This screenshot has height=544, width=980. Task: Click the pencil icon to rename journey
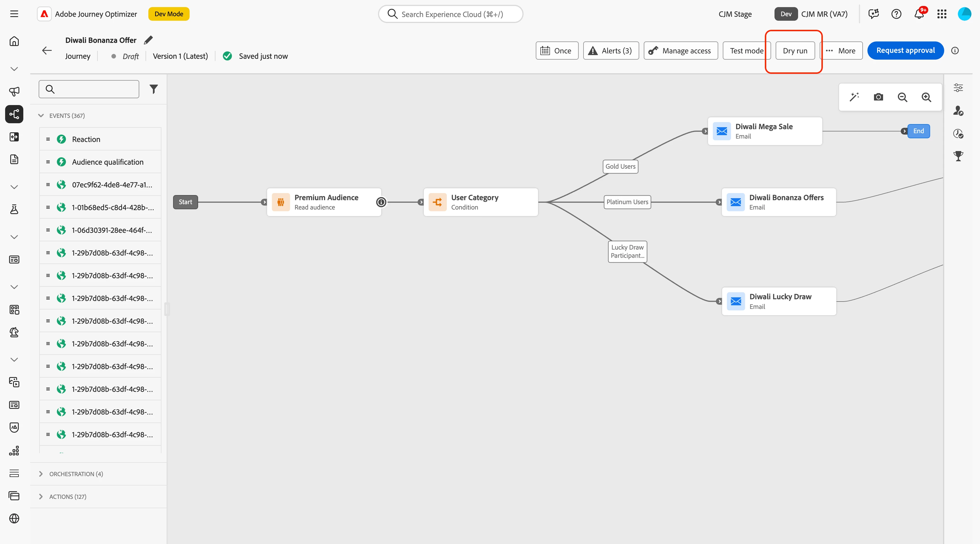tap(148, 40)
